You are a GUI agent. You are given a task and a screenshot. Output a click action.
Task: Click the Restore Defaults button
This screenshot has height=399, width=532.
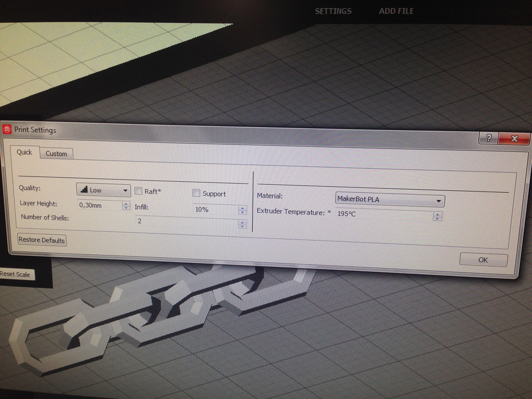pos(42,240)
